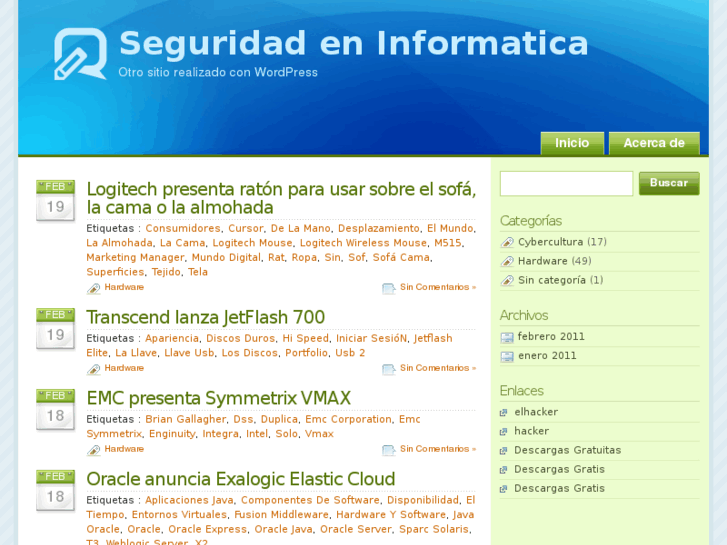Select the Enginuity tag
The image size is (727, 545).
[172, 434]
